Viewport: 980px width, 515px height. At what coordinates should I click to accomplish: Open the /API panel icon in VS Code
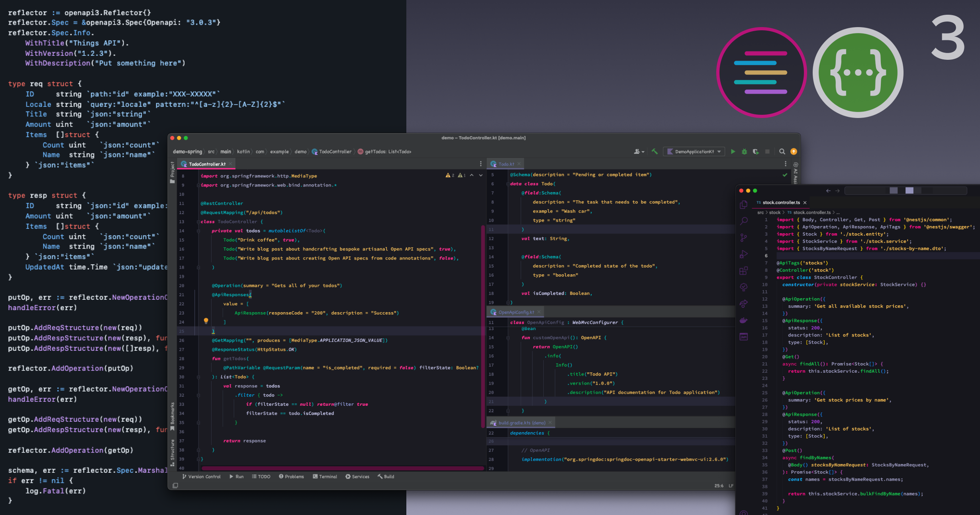click(x=743, y=337)
